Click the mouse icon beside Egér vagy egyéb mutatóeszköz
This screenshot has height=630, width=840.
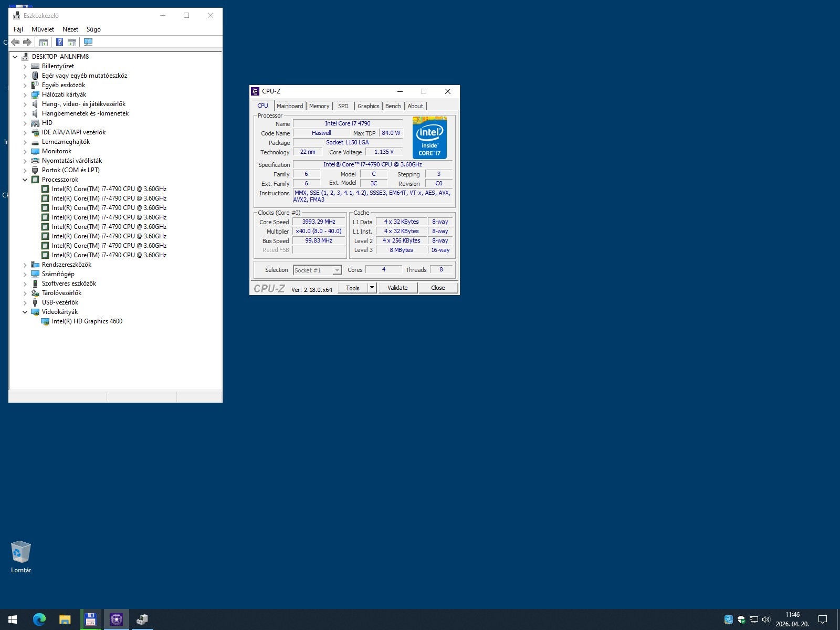coord(35,76)
